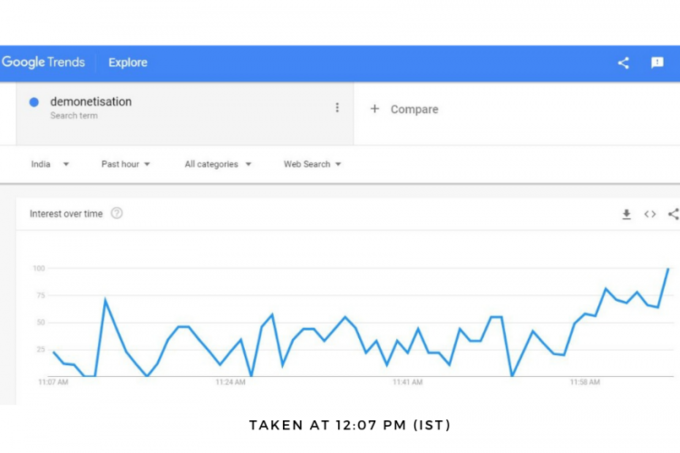Click the chart peak at value 100
This screenshot has height=453, width=680.
click(668, 269)
